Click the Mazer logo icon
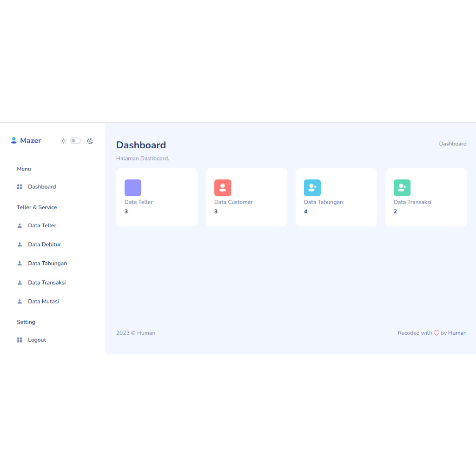Viewport: 476px width, 476px height. pyautogui.click(x=14, y=140)
